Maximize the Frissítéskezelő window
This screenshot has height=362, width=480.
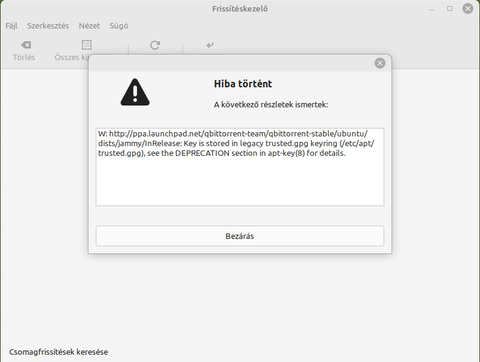click(x=450, y=9)
